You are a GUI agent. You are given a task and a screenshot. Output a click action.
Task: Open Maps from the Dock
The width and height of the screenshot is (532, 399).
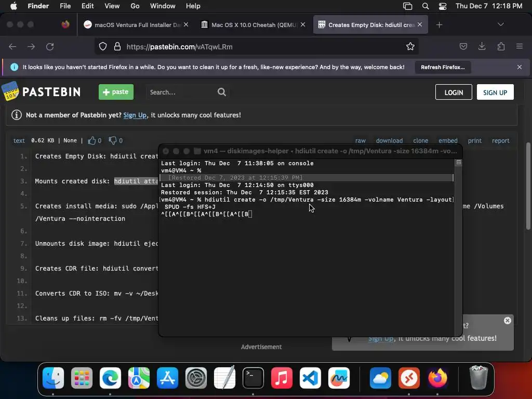139,378
